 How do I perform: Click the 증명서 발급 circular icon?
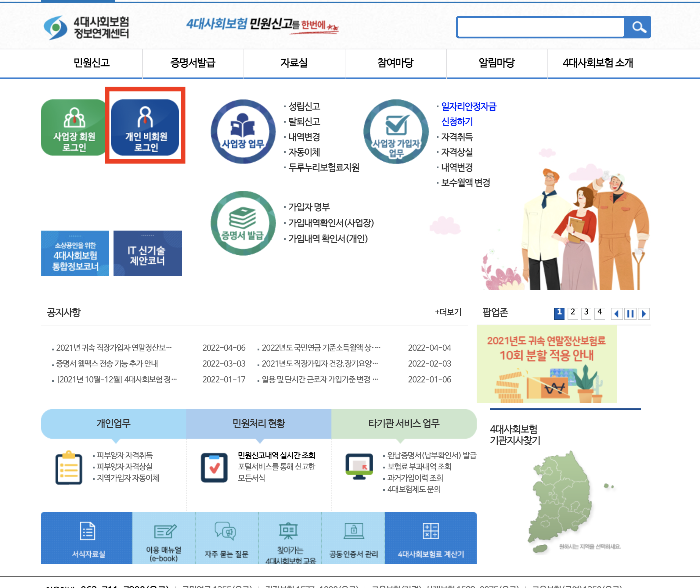tap(243, 223)
